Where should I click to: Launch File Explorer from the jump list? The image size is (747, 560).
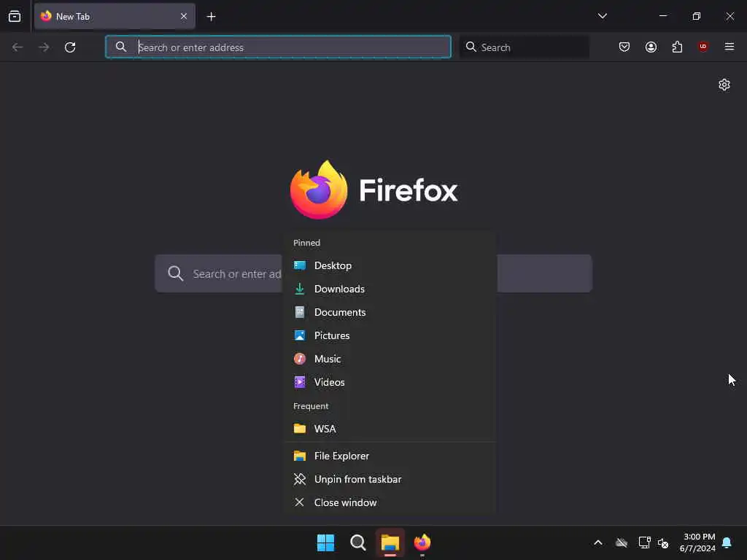pyautogui.click(x=390, y=456)
